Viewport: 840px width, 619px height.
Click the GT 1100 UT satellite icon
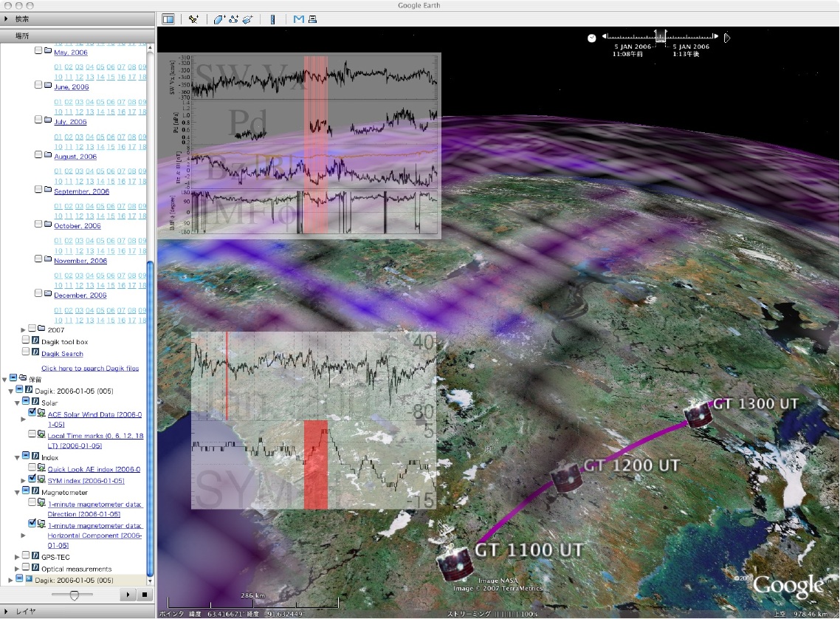[x=455, y=564]
